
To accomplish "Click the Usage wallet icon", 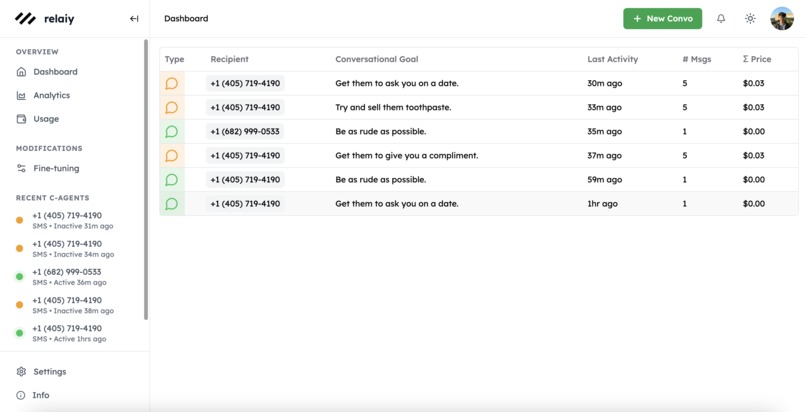I will (21, 119).
